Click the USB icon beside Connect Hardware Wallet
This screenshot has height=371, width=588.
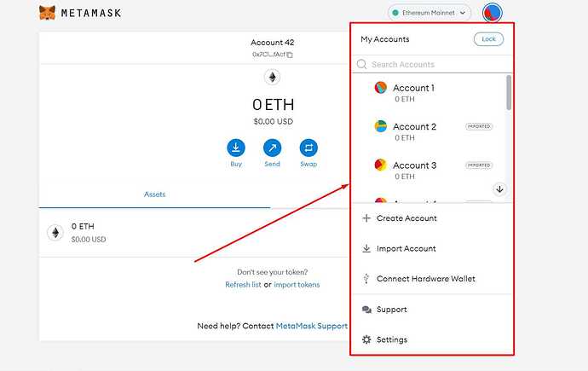(366, 278)
